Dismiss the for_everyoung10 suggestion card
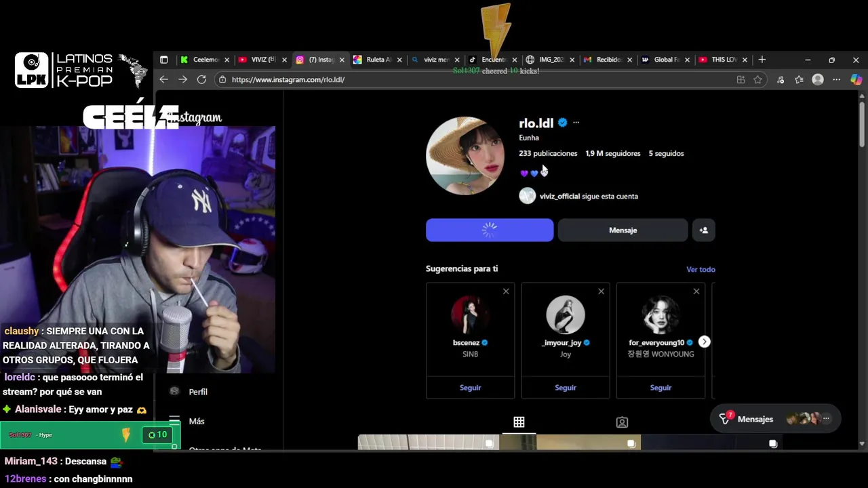868x488 pixels. [696, 291]
